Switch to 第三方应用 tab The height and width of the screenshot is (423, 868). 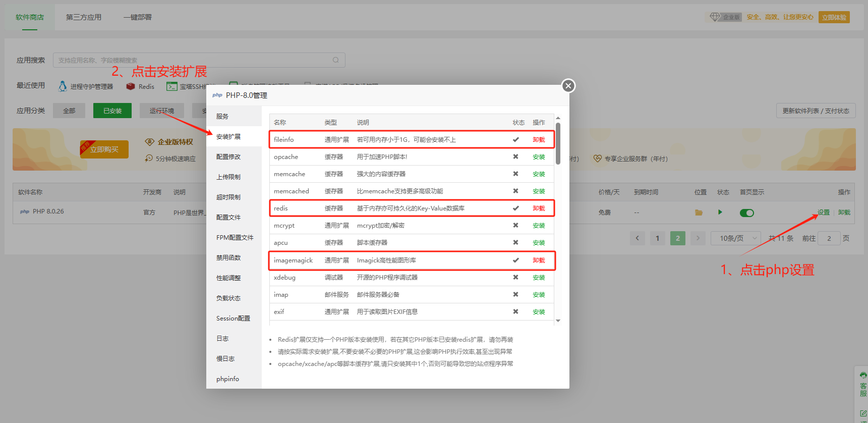point(84,17)
